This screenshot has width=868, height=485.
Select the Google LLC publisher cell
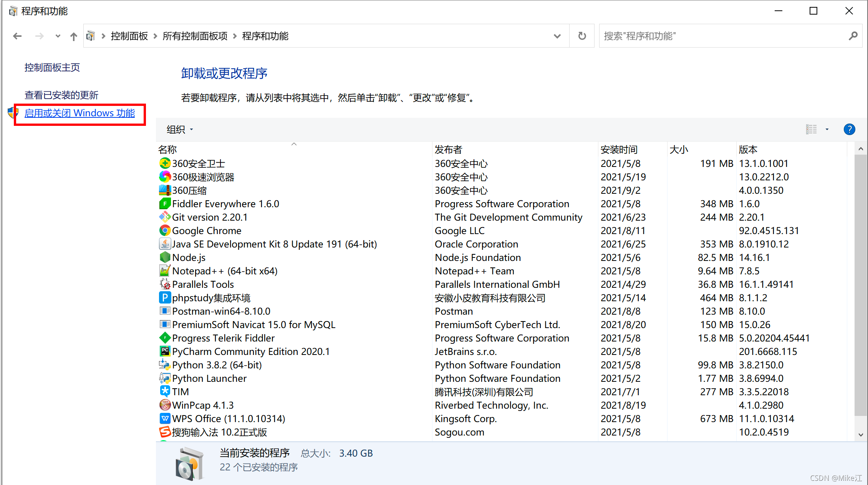pos(460,231)
